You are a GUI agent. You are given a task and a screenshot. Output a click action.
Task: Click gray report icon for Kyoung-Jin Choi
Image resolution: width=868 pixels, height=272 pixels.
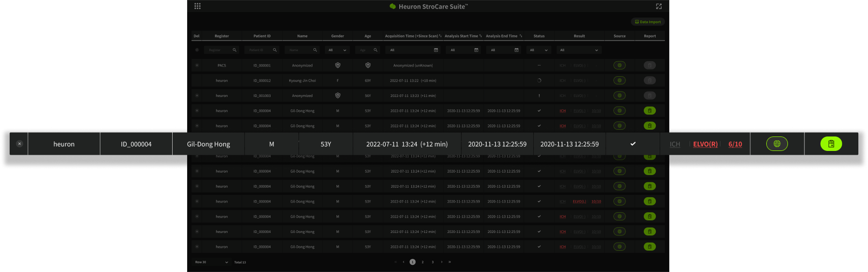[650, 81]
